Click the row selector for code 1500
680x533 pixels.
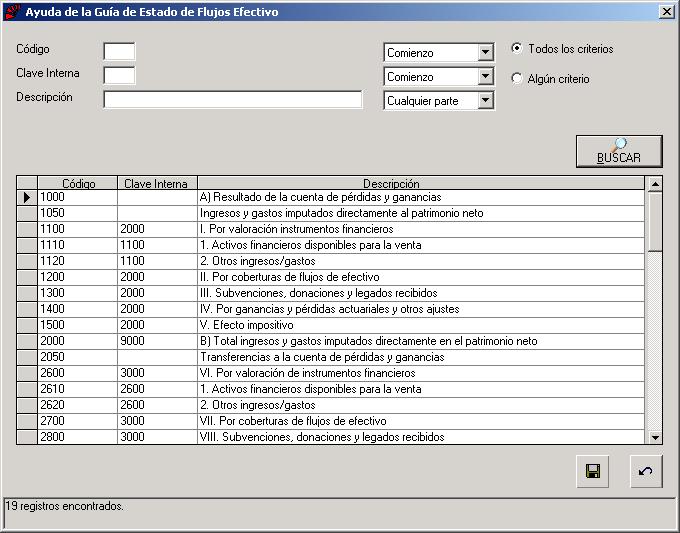[27, 325]
